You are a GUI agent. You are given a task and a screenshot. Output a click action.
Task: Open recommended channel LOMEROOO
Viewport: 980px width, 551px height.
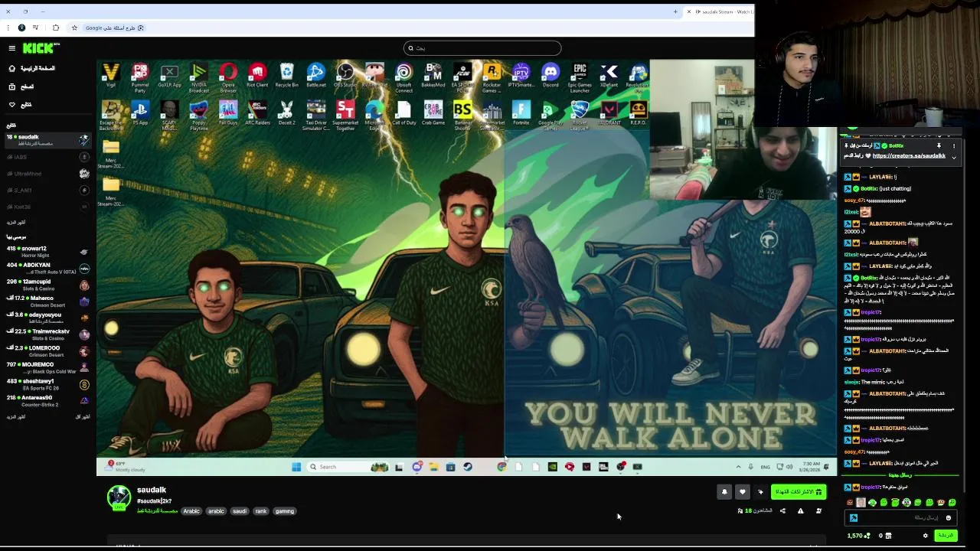coord(47,351)
